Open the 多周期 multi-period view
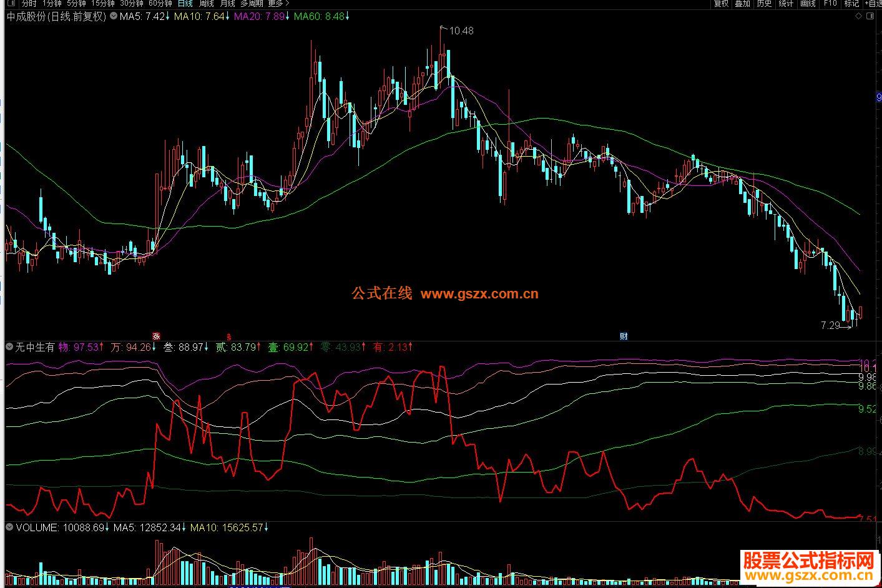The height and width of the screenshot is (588, 882). [x=252, y=4]
